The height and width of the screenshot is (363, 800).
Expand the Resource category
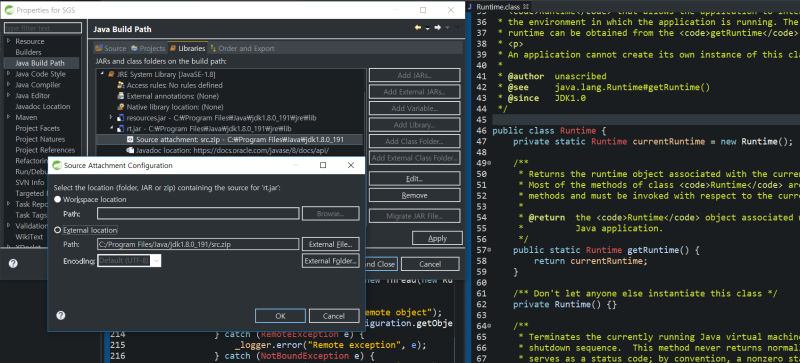point(8,41)
